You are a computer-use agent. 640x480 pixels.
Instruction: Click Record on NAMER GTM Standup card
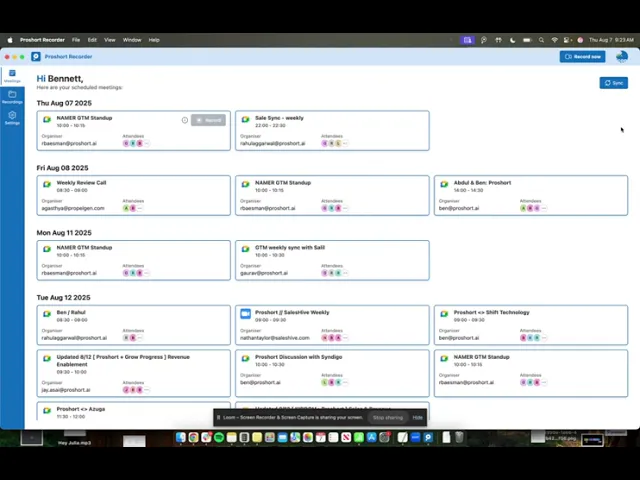(x=208, y=120)
